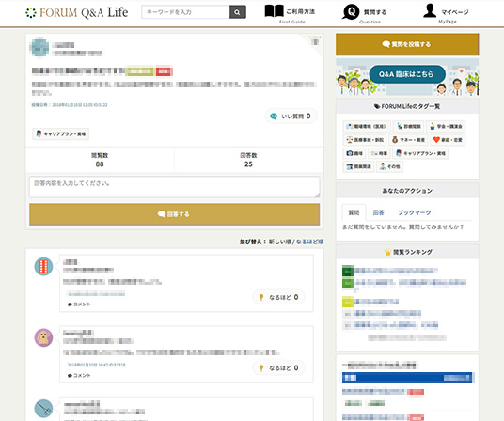Sort answers by 新しい順
Viewport: 504px width, 421px height.
279,242
